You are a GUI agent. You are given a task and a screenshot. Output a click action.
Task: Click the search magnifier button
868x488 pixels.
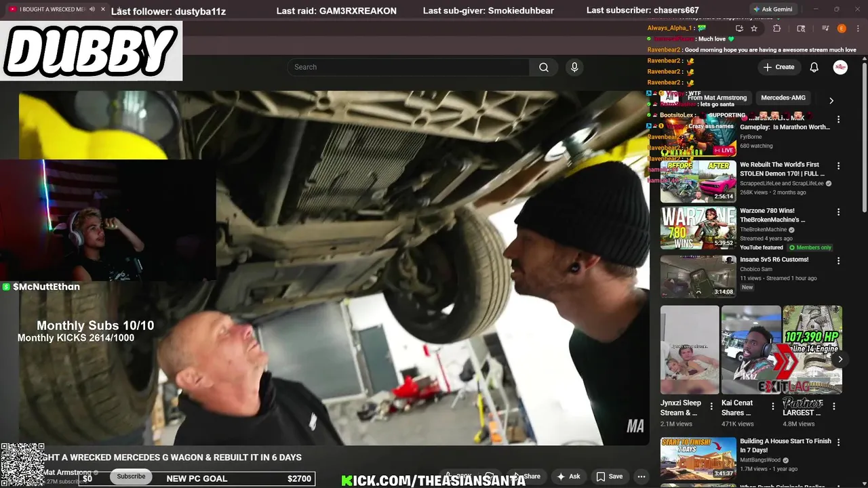click(x=544, y=67)
